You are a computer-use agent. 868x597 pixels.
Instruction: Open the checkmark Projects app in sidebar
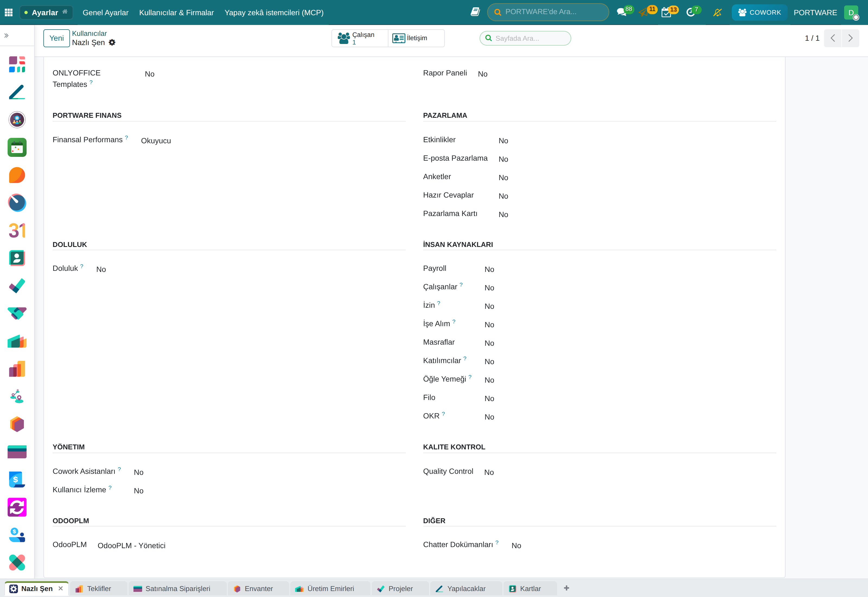click(x=17, y=286)
